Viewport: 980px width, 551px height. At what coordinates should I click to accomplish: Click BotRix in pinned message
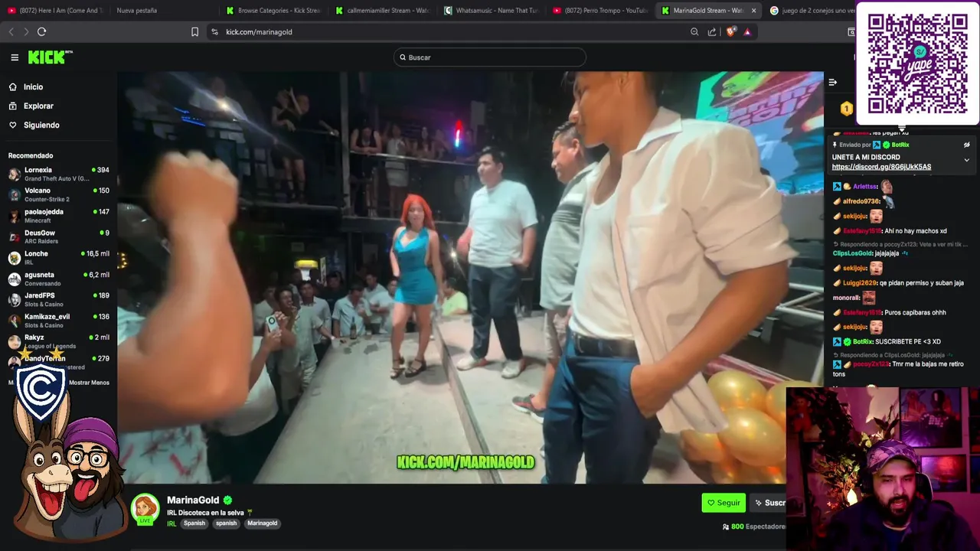(900, 145)
